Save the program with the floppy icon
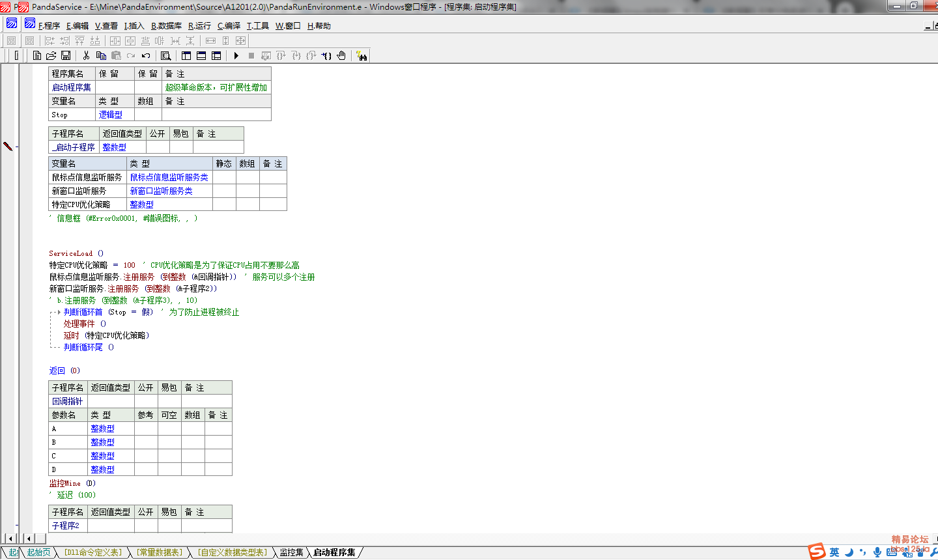Viewport: 938px width, 560px height. point(66,56)
